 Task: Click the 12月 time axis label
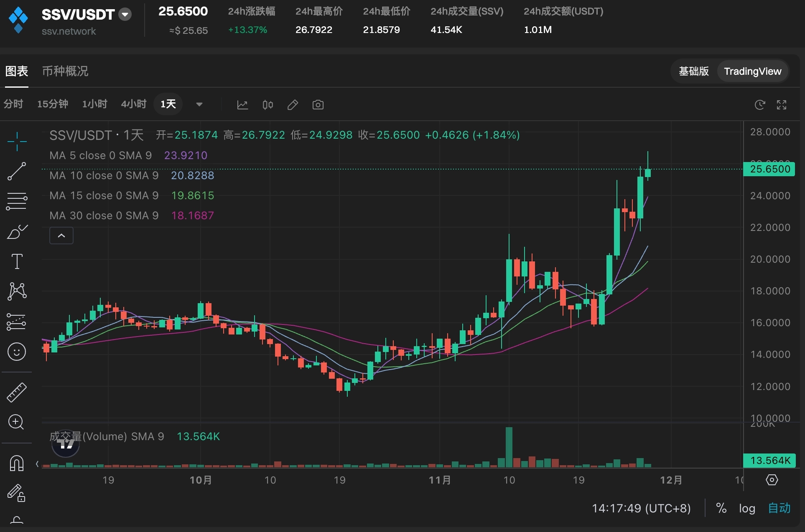[x=671, y=480]
